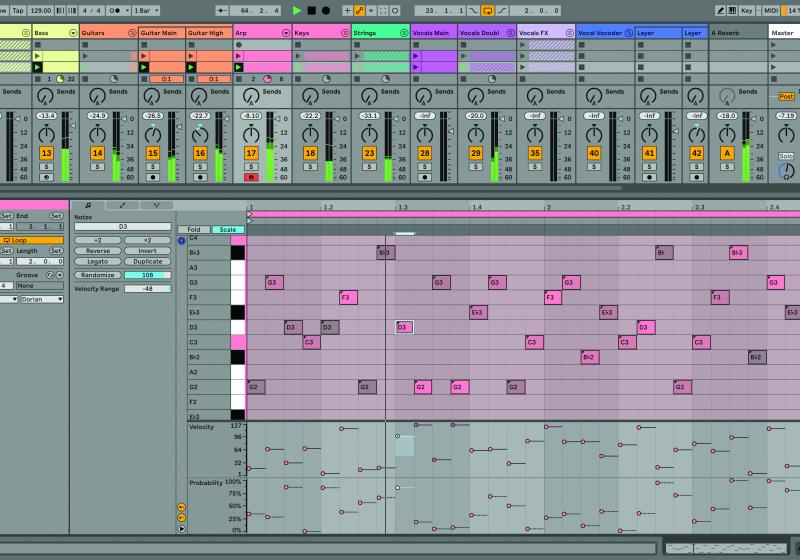Click the Tap tempo button
800x560 pixels.
[18, 10]
